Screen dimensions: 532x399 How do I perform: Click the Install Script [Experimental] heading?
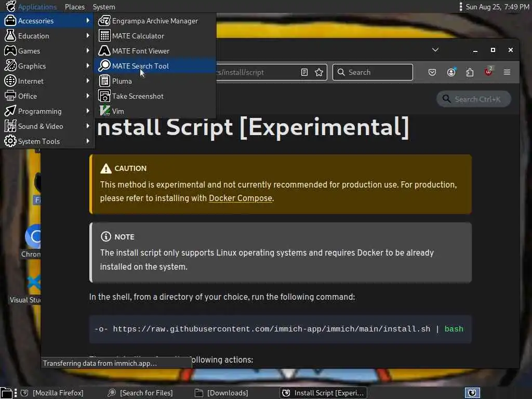(253, 128)
